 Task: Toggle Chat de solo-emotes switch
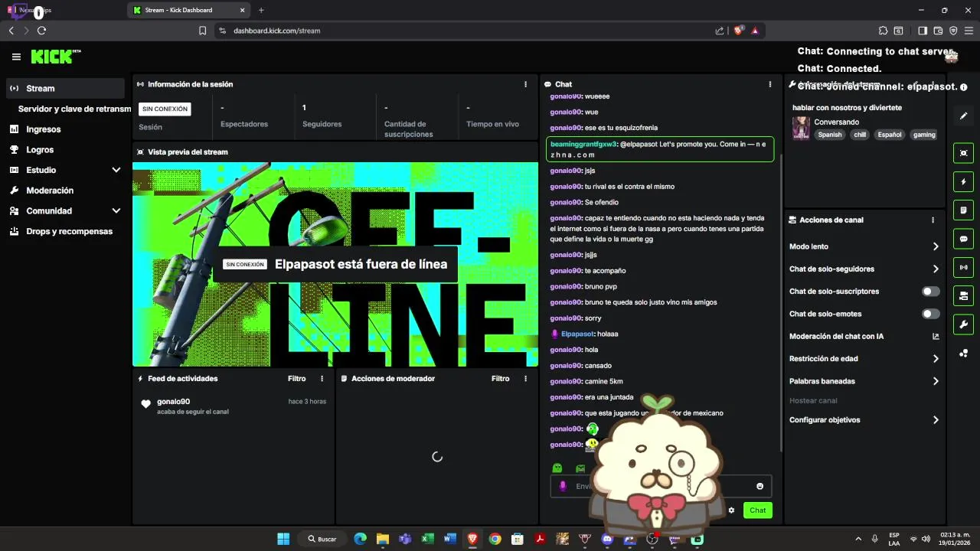pos(931,314)
